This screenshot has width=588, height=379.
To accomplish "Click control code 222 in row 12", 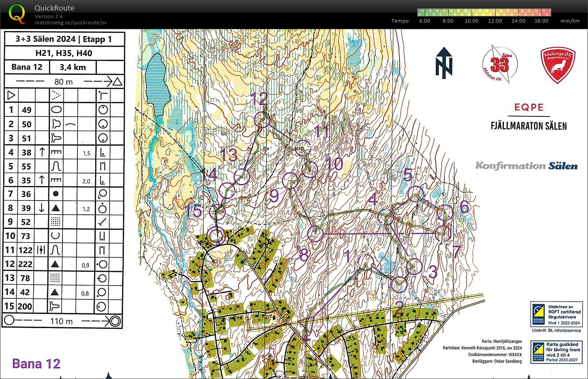I will point(25,264).
